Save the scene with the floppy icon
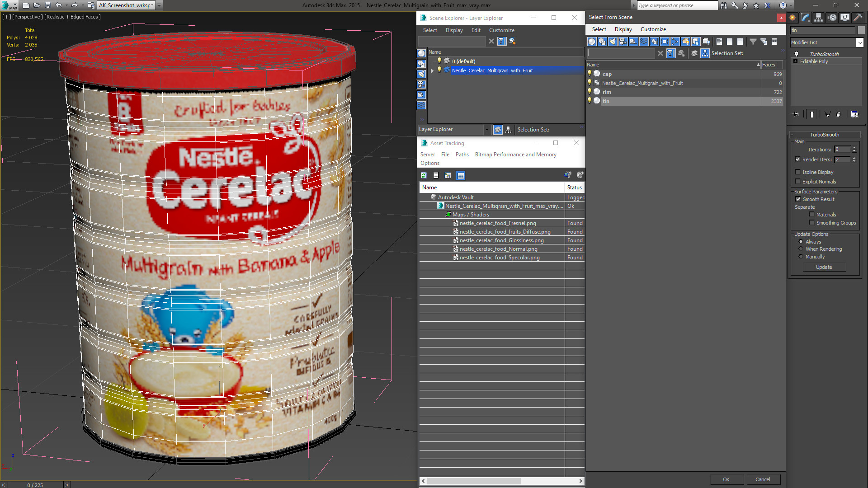 click(x=47, y=5)
